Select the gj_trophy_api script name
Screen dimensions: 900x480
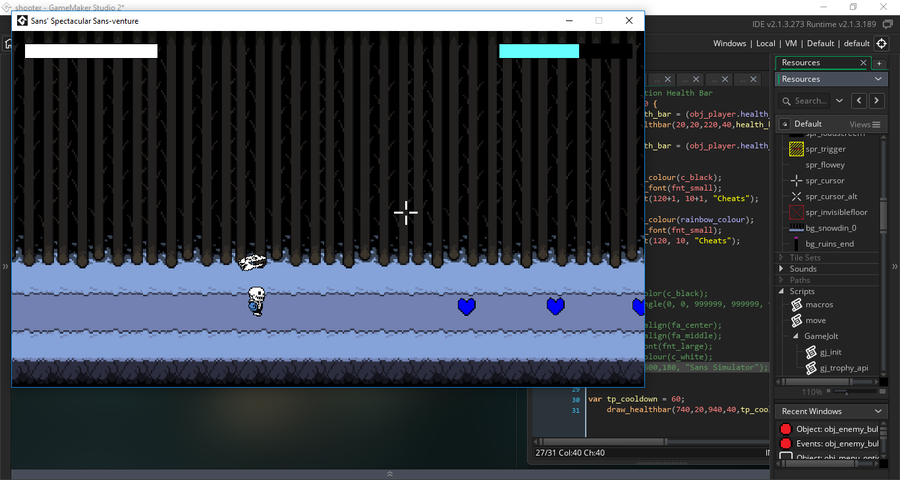tap(844, 368)
